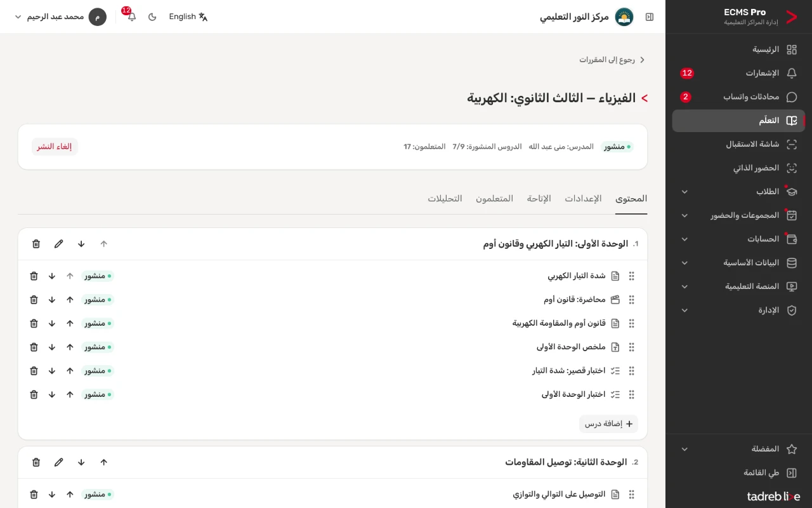
Task: Click إلغاء النشر button
Action: pyautogui.click(x=55, y=147)
